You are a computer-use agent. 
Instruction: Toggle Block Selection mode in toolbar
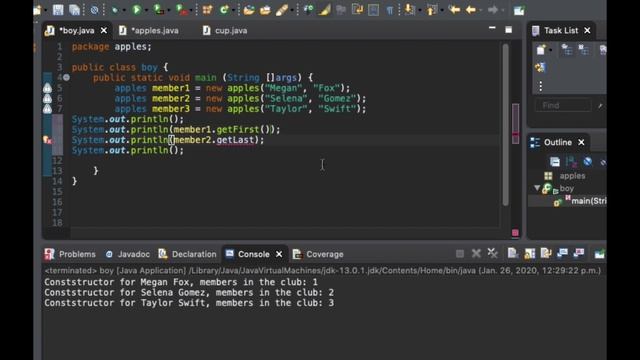pos(373,10)
